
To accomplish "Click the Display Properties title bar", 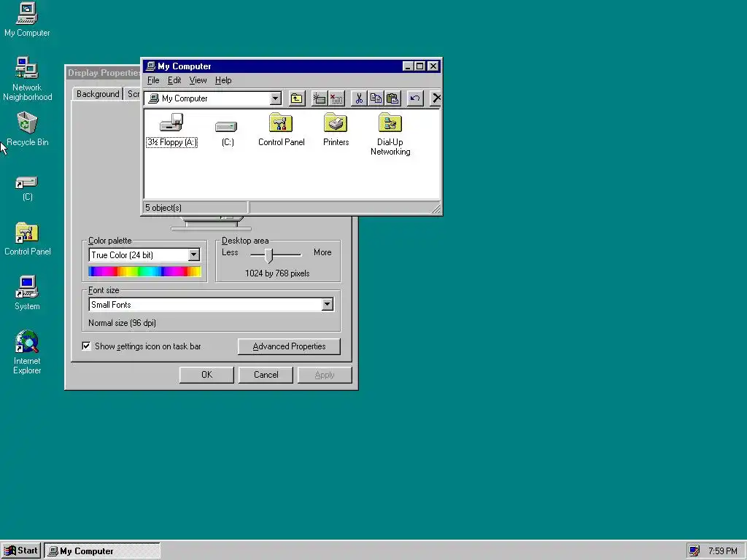I will pyautogui.click(x=104, y=73).
